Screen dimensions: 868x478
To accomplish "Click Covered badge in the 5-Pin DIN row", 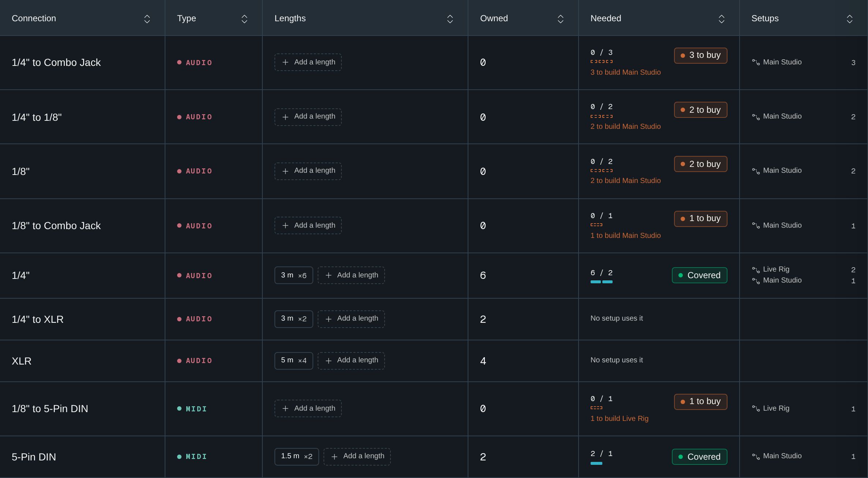I will coord(699,456).
